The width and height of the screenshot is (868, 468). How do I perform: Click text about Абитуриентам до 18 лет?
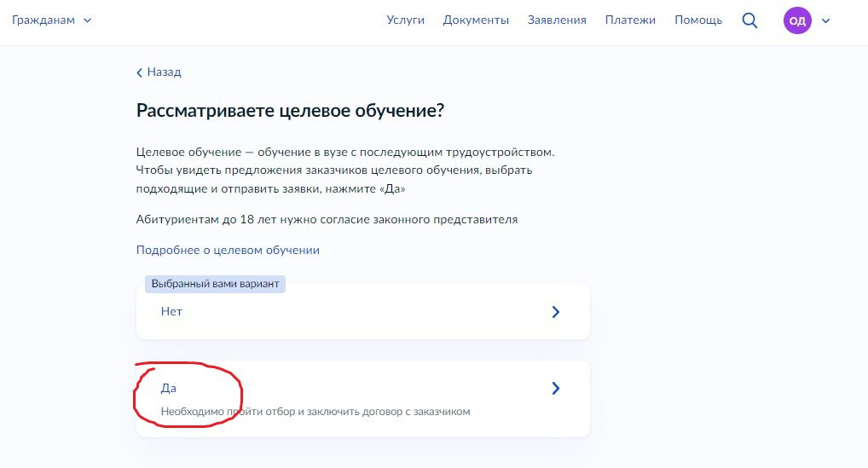(327, 220)
